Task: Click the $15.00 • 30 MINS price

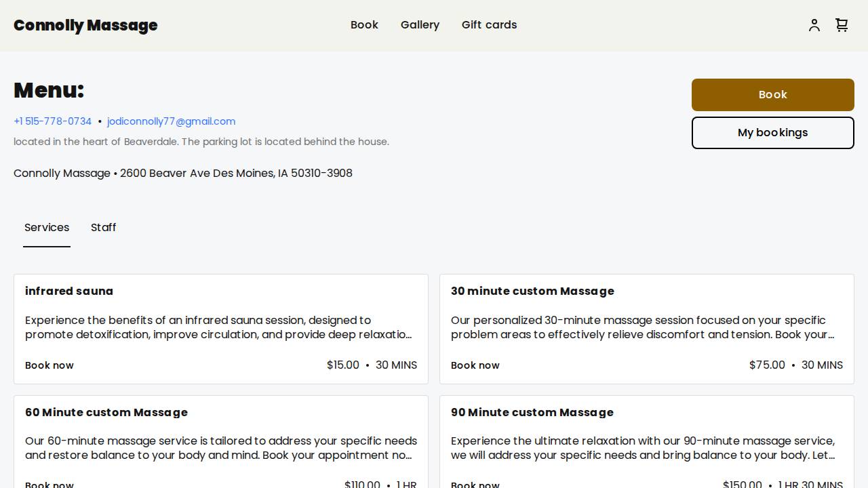Action: coord(372,365)
